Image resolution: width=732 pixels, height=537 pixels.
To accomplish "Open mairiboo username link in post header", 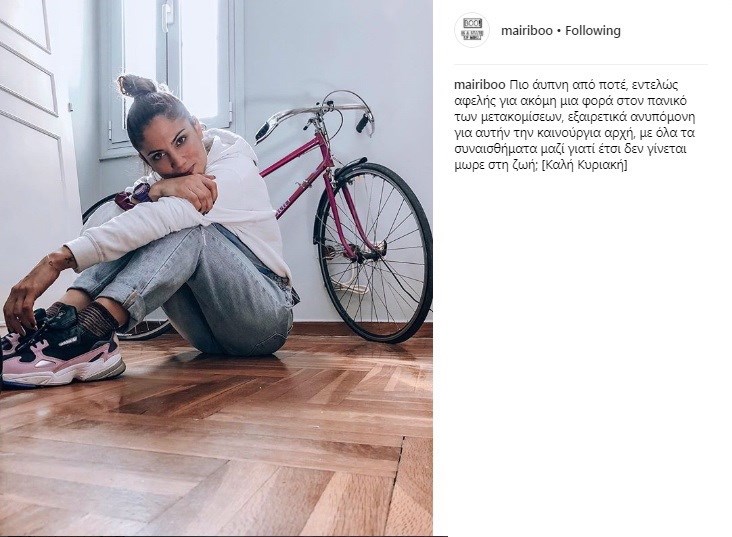I will tap(527, 31).
